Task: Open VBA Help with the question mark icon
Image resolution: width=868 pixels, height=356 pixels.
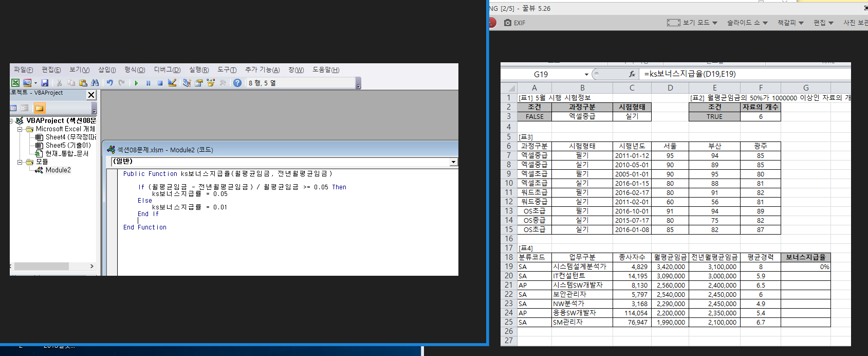Action: pos(237,83)
